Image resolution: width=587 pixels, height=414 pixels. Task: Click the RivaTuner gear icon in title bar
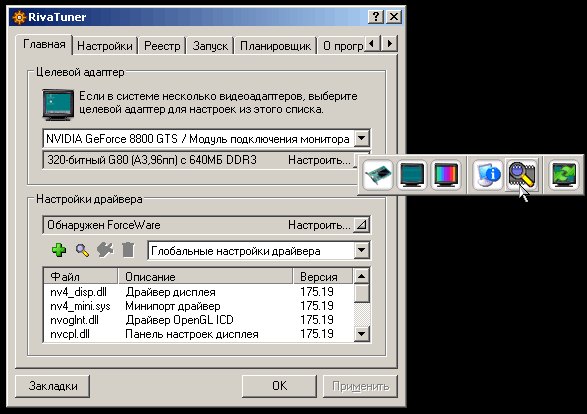pos(19,17)
